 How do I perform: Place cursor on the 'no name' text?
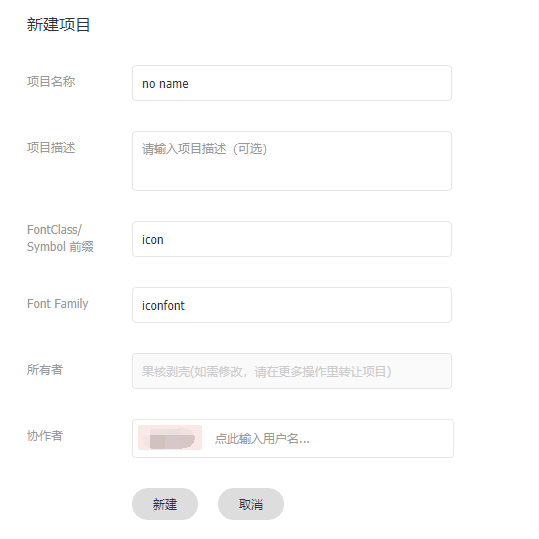pos(165,84)
